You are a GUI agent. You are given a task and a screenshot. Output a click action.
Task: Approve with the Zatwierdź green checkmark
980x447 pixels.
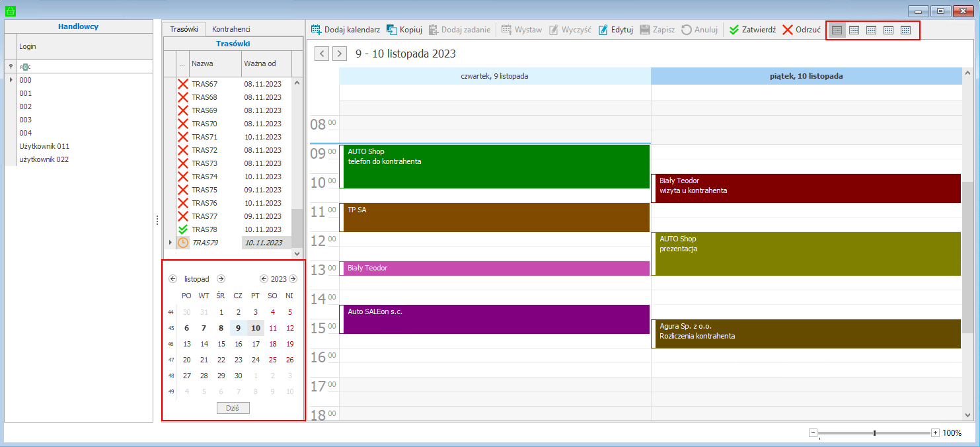click(734, 30)
